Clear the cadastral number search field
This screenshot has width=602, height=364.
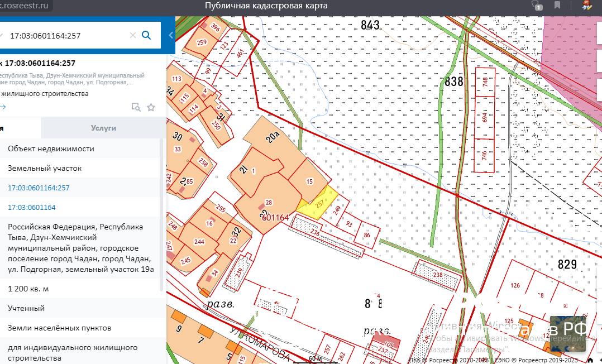pos(133,36)
